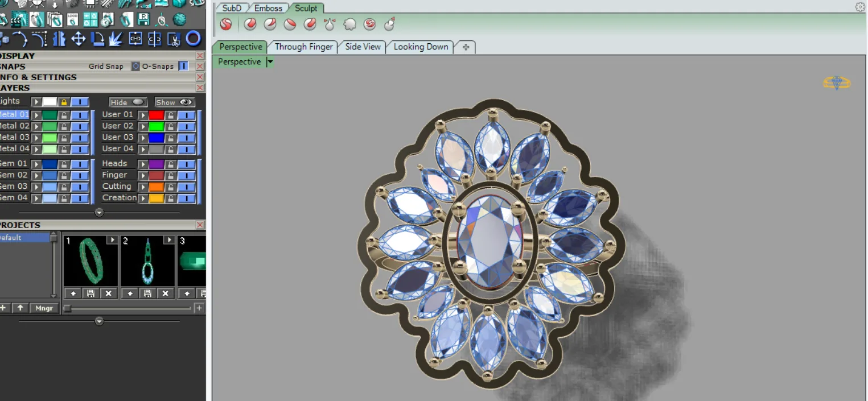Viewport: 868px width, 401px height.
Task: Toggle the Lights layer lock
Action: point(64,102)
